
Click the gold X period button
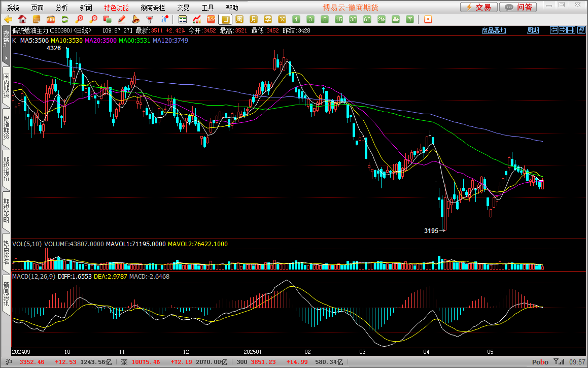[x=283, y=19]
